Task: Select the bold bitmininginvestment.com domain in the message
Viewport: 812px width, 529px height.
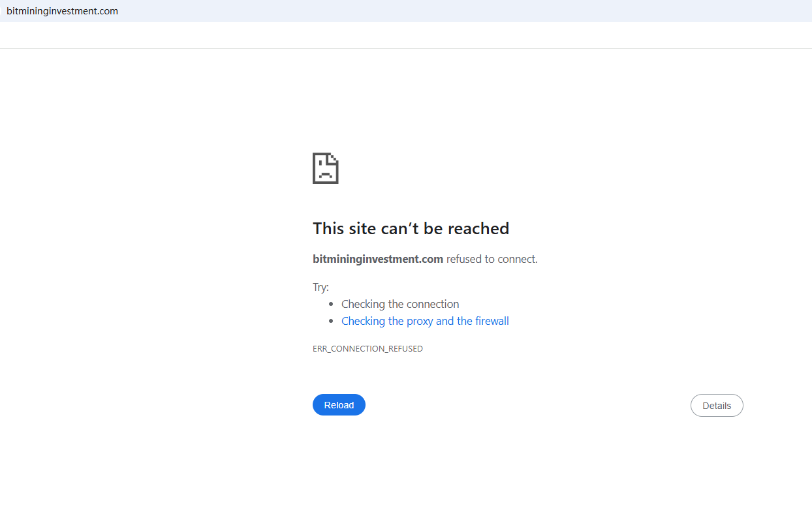Action: [378, 259]
